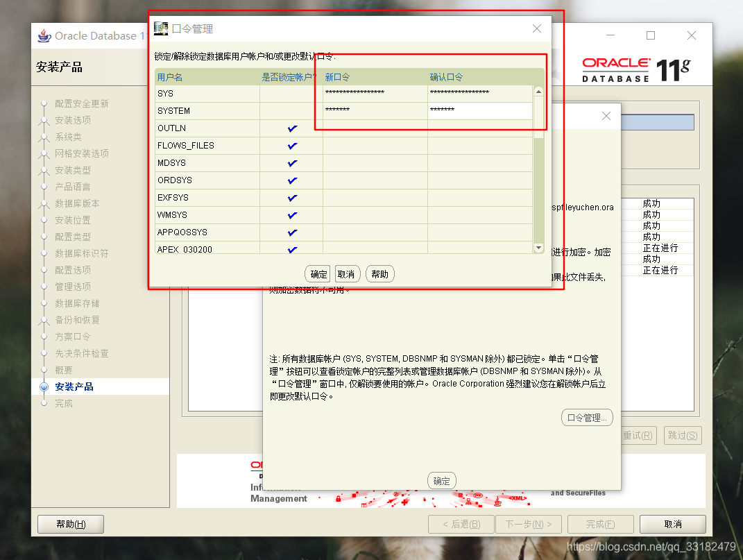Maximize the Oracle installer window
This screenshot has height=560, width=743.
coord(651,35)
